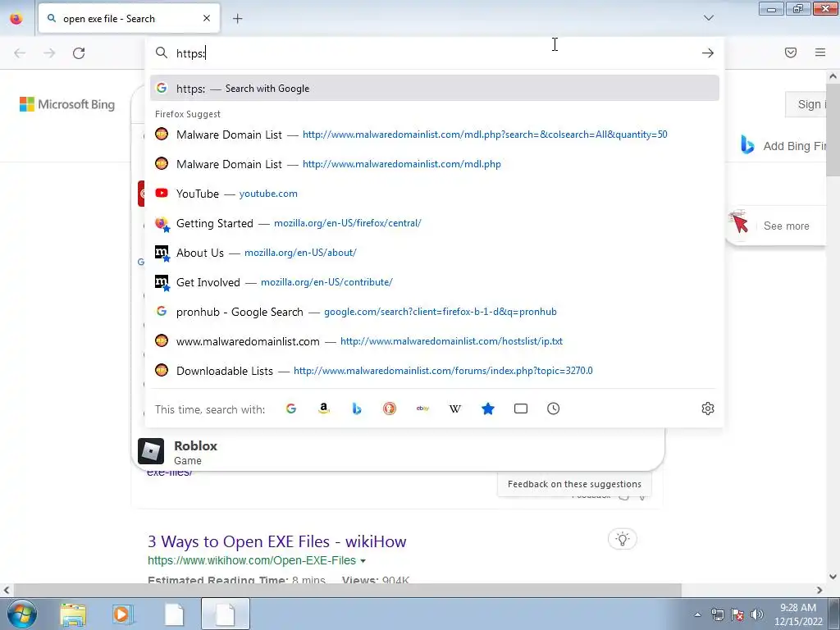Open '3 Ways to Open EXE Files - wikiHow'
The image size is (840, 630).
pyautogui.click(x=277, y=541)
